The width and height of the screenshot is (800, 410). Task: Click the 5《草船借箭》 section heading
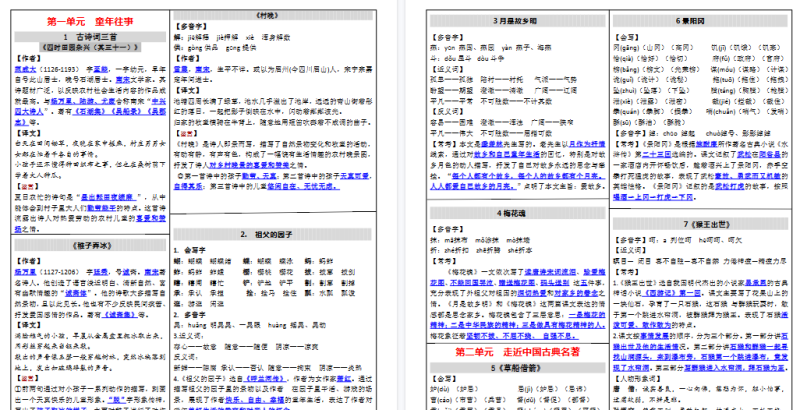(515, 367)
